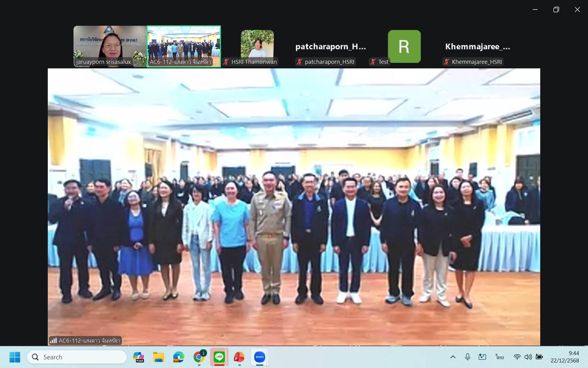Image resolution: width=588 pixels, height=368 pixels.
Task: Click Windows Start button
Action: click(15, 357)
